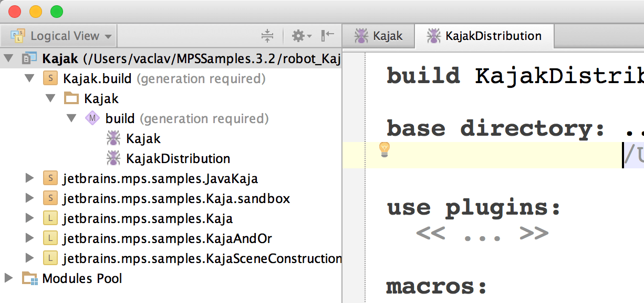Click the green macOS zoom button
This screenshot has width=644, height=303.
pos(56,12)
